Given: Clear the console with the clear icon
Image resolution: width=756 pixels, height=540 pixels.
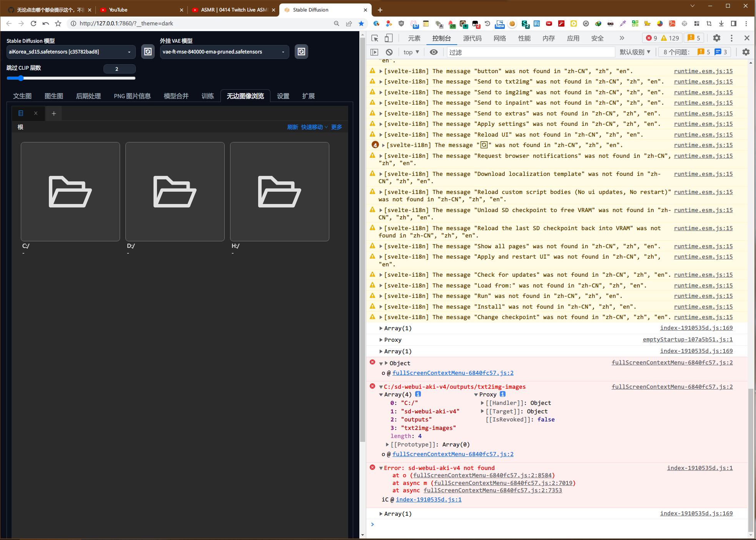Looking at the screenshot, I should [389, 52].
